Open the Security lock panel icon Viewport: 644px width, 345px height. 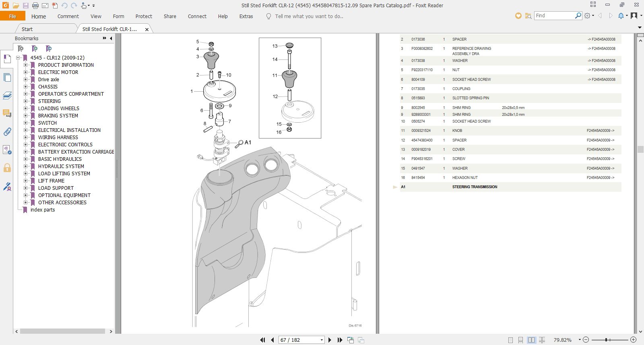pyautogui.click(x=7, y=168)
